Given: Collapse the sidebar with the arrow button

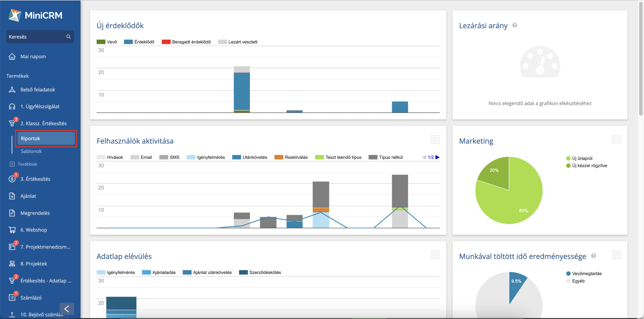Looking at the screenshot, I should click(67, 309).
